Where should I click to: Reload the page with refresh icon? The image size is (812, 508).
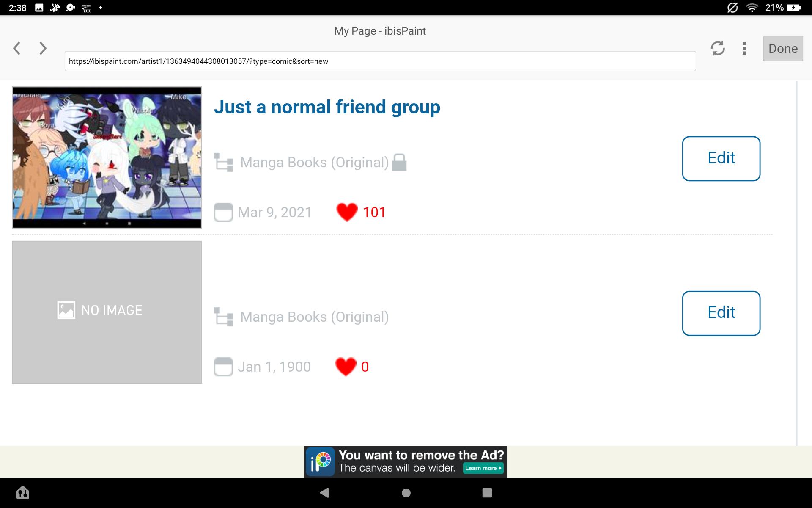(717, 48)
